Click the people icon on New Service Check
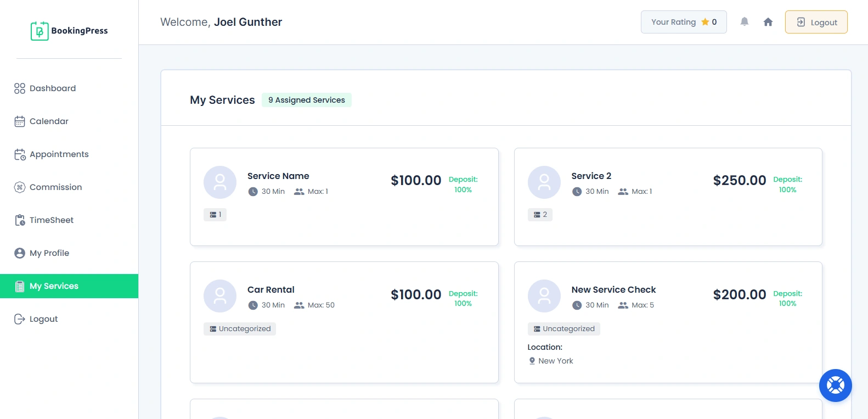The width and height of the screenshot is (868, 419). pos(623,305)
